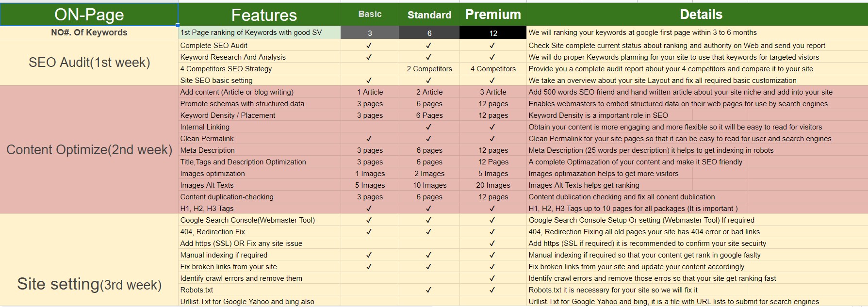Click the "Premium" plan header cell
This screenshot has height=307, width=868.
click(493, 15)
